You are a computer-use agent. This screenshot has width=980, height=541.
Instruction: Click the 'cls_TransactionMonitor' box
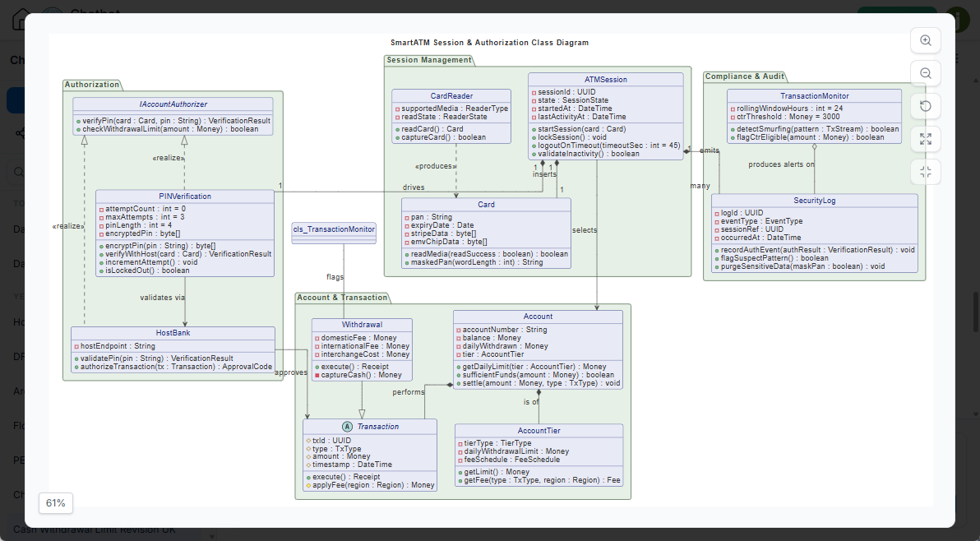334,233
